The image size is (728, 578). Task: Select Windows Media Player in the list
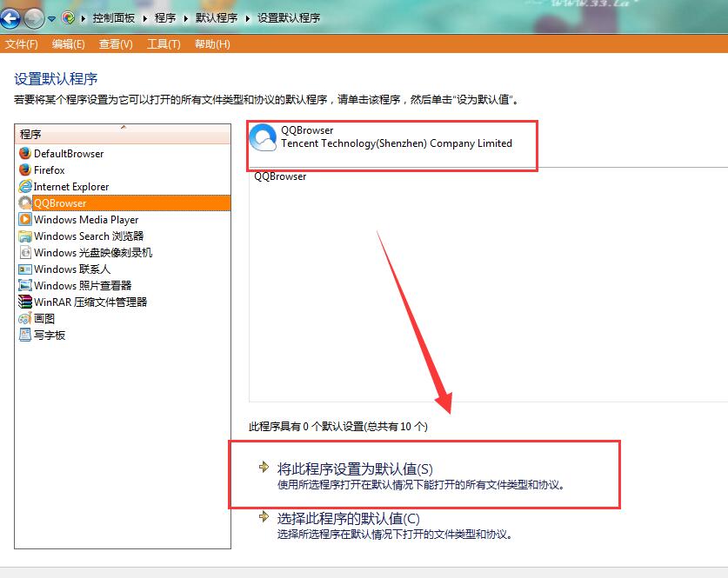[86, 219]
